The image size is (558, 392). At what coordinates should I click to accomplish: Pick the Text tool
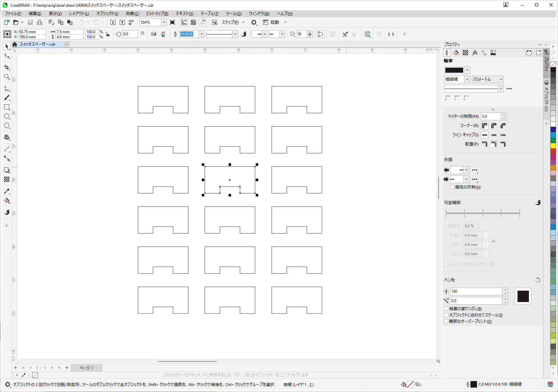[x=7, y=137]
